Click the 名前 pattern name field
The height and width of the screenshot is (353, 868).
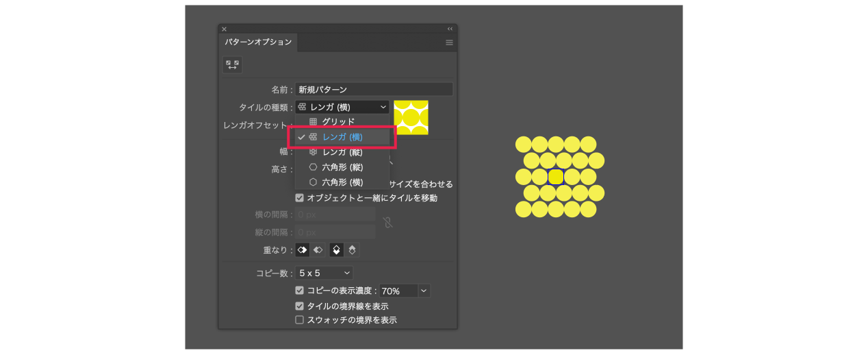click(374, 89)
